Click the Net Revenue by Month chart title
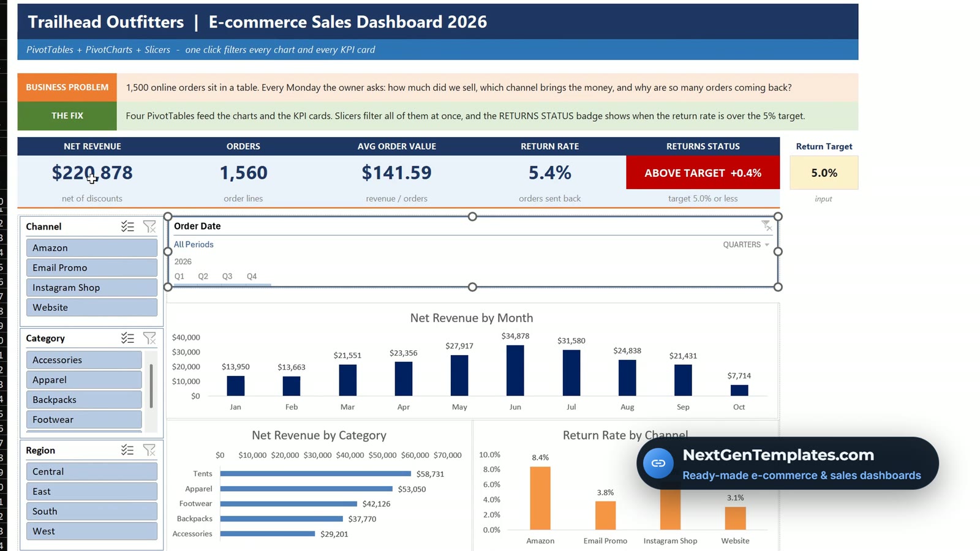 point(472,318)
